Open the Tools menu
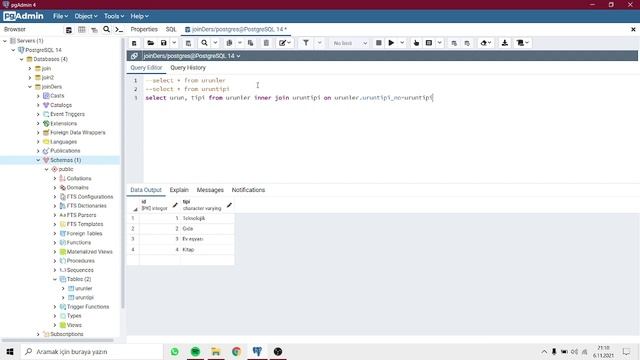 [114, 16]
